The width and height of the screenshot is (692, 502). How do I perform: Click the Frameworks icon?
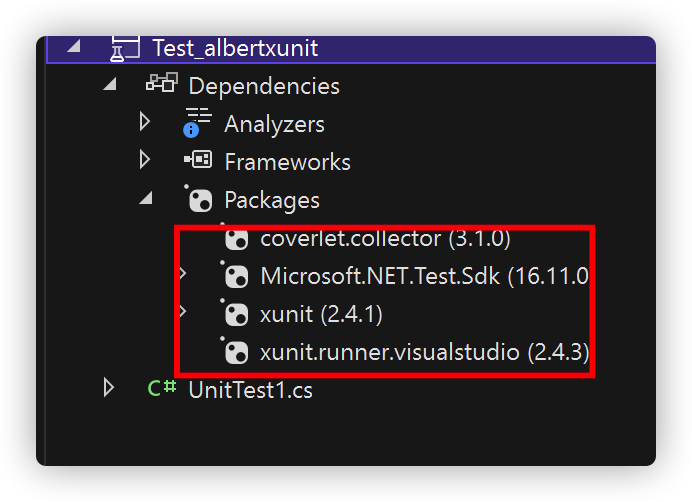click(198, 159)
